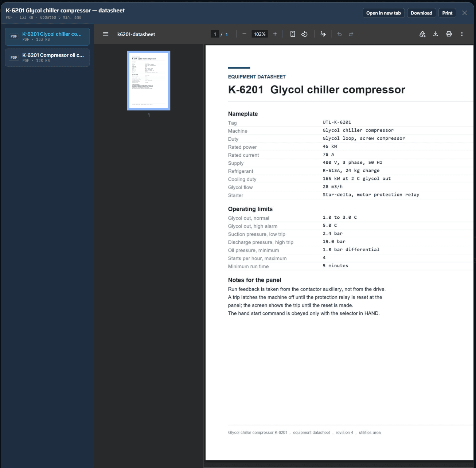Click the Print button in the header
The height and width of the screenshot is (468, 476).
[x=447, y=13]
